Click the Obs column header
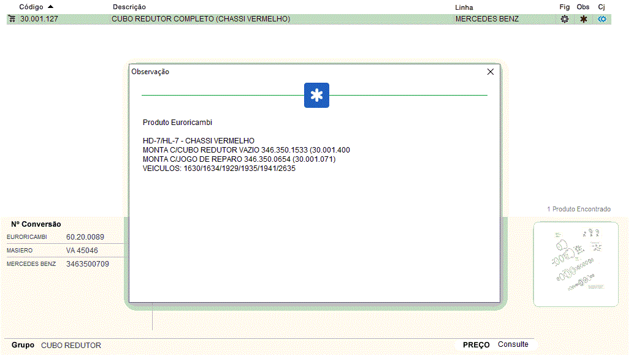634x364 pixels. pyautogui.click(x=583, y=7)
